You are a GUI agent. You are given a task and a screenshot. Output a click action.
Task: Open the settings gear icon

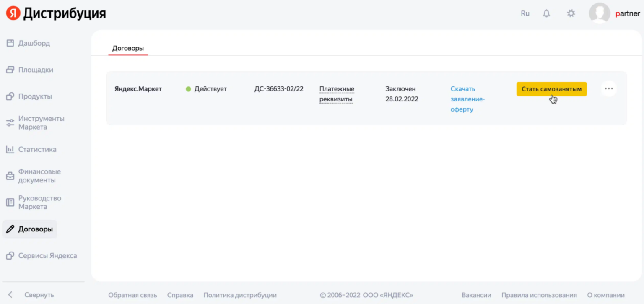[571, 13]
